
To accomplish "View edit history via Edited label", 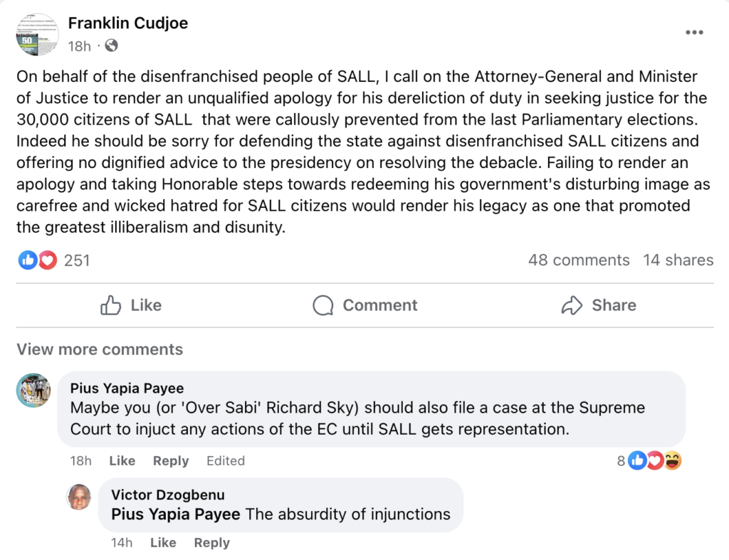I will (226, 460).
